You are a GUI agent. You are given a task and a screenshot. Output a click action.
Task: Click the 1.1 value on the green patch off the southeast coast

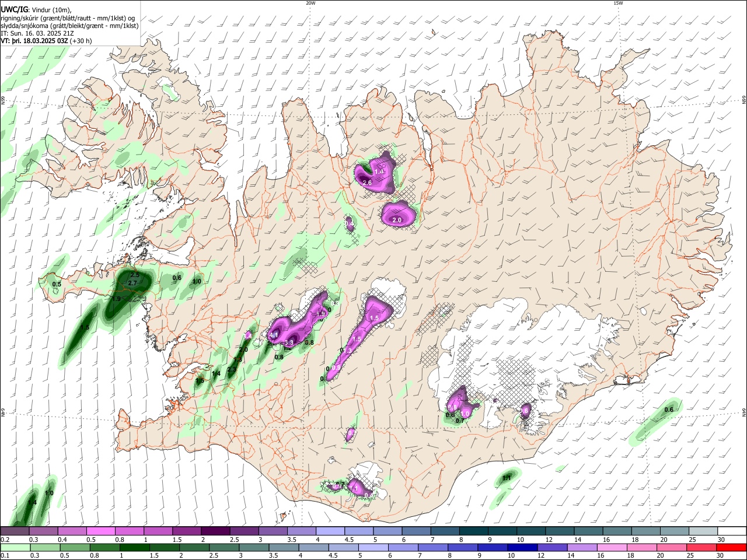click(507, 478)
